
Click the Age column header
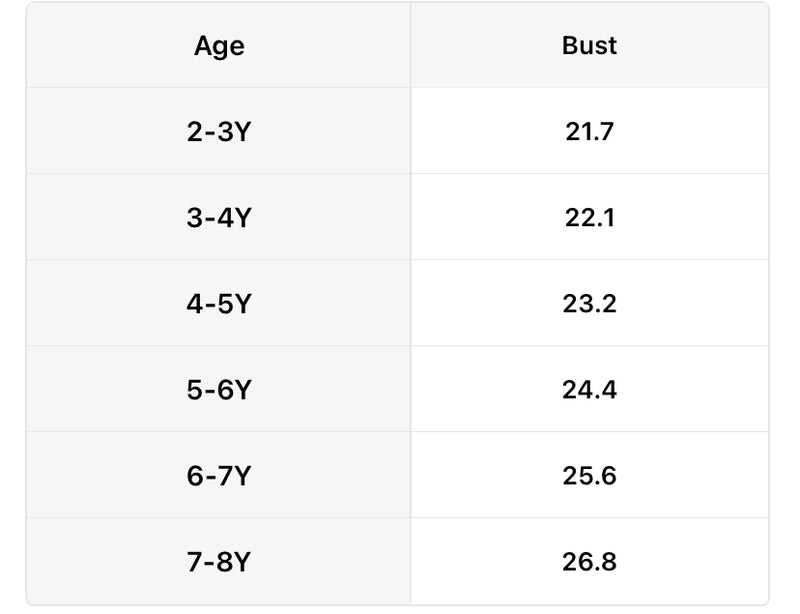(x=219, y=45)
